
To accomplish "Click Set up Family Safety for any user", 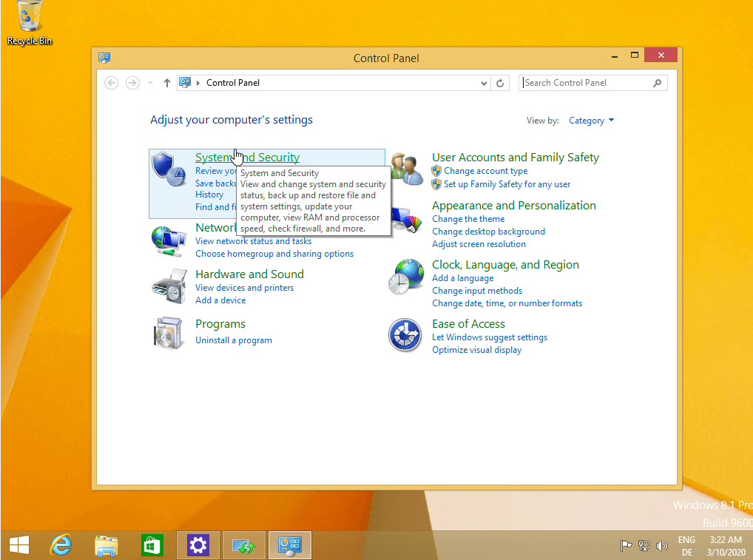I will [507, 184].
